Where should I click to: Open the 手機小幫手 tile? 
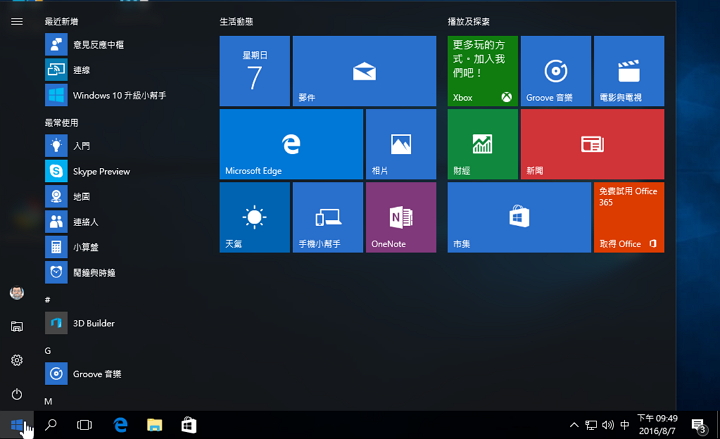point(328,217)
